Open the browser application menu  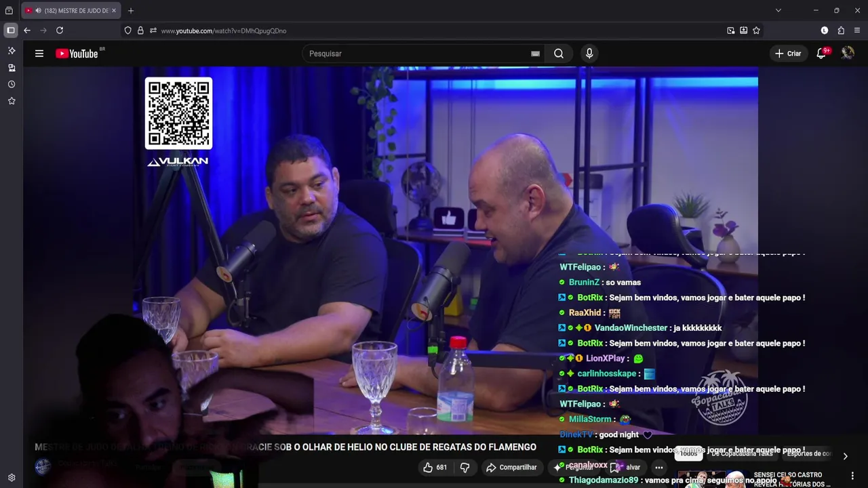[x=857, y=30]
